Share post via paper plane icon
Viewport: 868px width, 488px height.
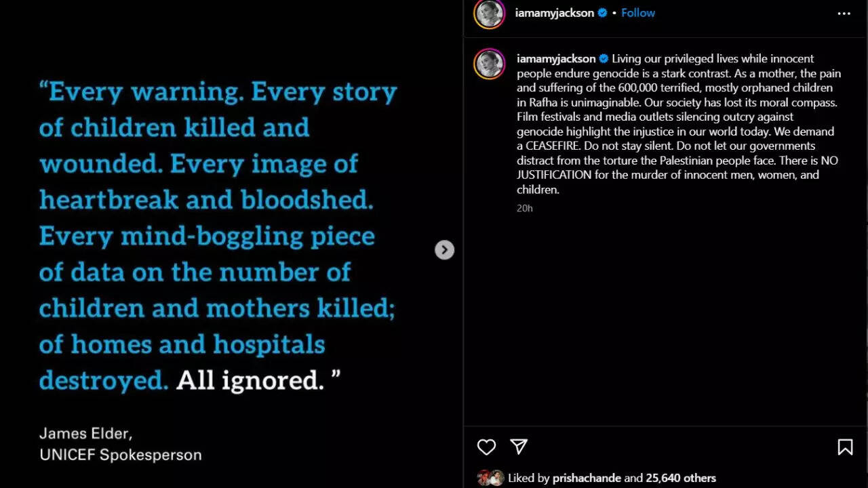(x=519, y=446)
